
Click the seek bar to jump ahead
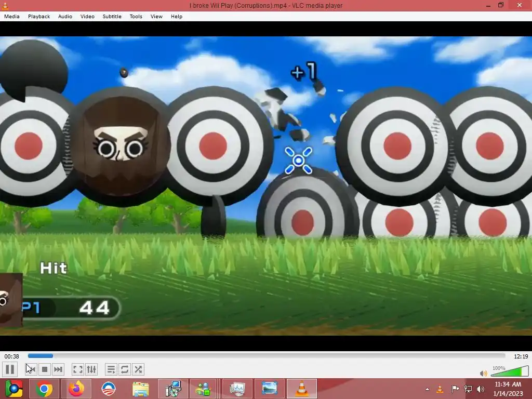267,356
